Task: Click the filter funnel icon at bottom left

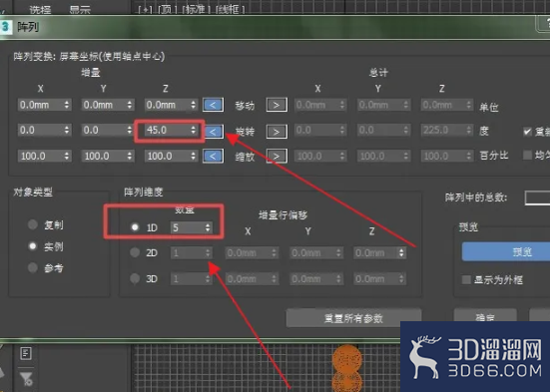Action: (26, 379)
